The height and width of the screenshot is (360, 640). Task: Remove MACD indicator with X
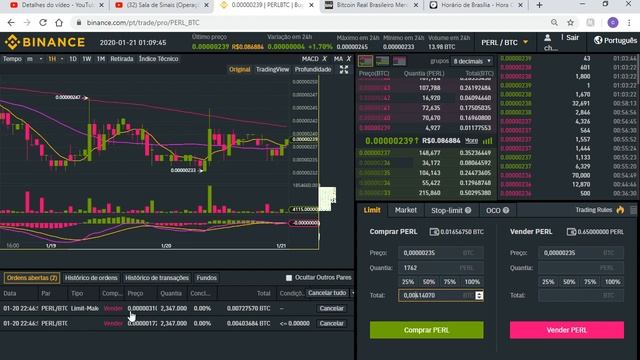point(324,59)
